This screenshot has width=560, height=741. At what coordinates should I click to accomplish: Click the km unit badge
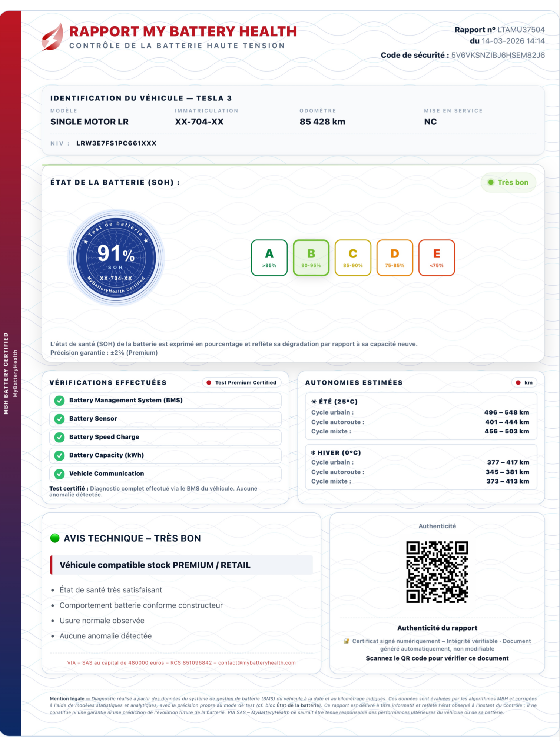[524, 383]
